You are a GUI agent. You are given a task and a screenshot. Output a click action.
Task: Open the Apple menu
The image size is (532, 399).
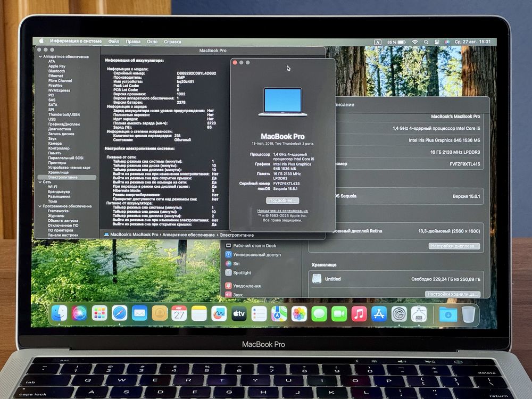click(x=41, y=41)
